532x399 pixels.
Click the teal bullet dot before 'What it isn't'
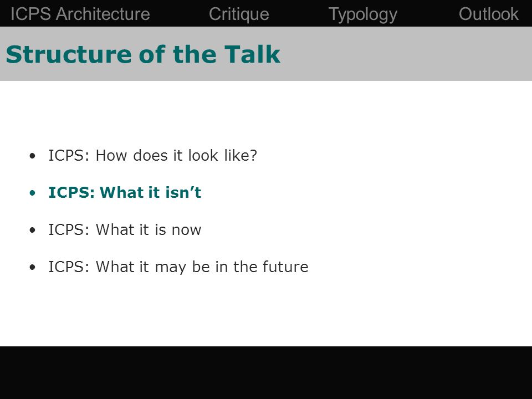pyautogui.click(x=33, y=193)
